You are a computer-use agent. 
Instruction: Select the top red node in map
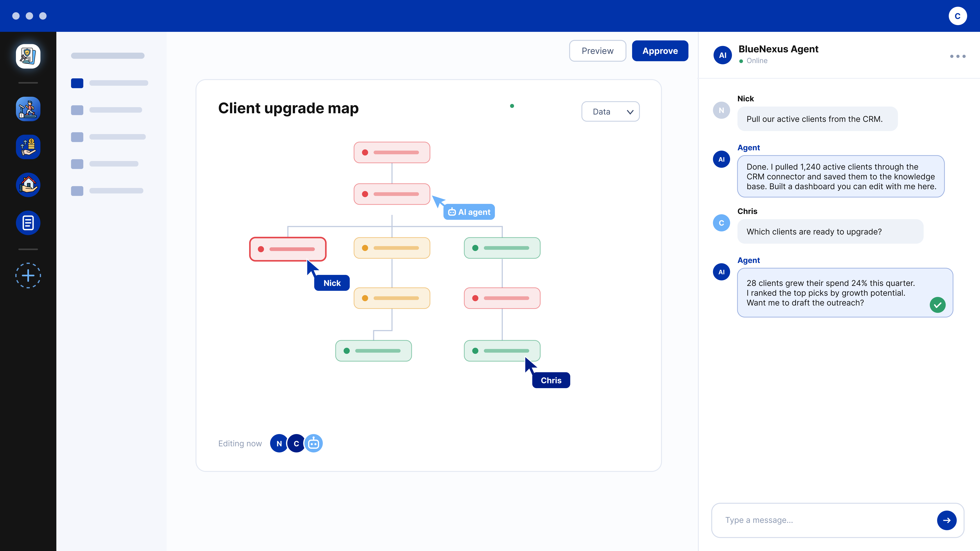tap(392, 152)
